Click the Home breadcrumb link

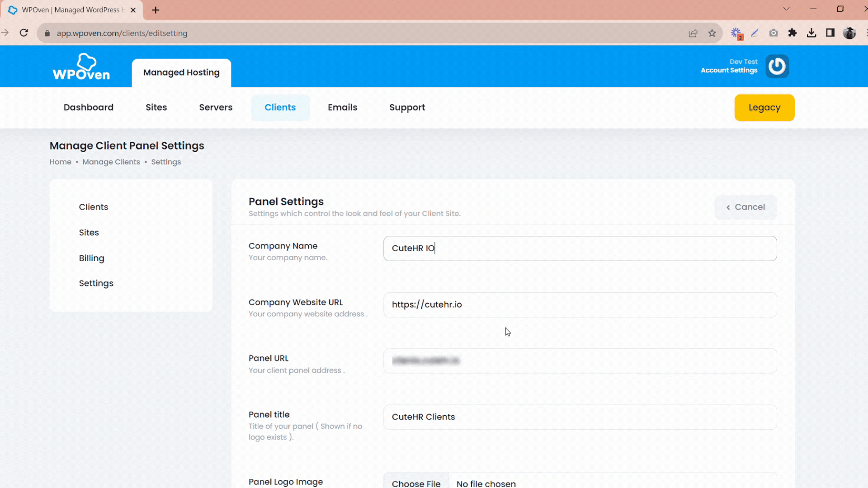(61, 162)
